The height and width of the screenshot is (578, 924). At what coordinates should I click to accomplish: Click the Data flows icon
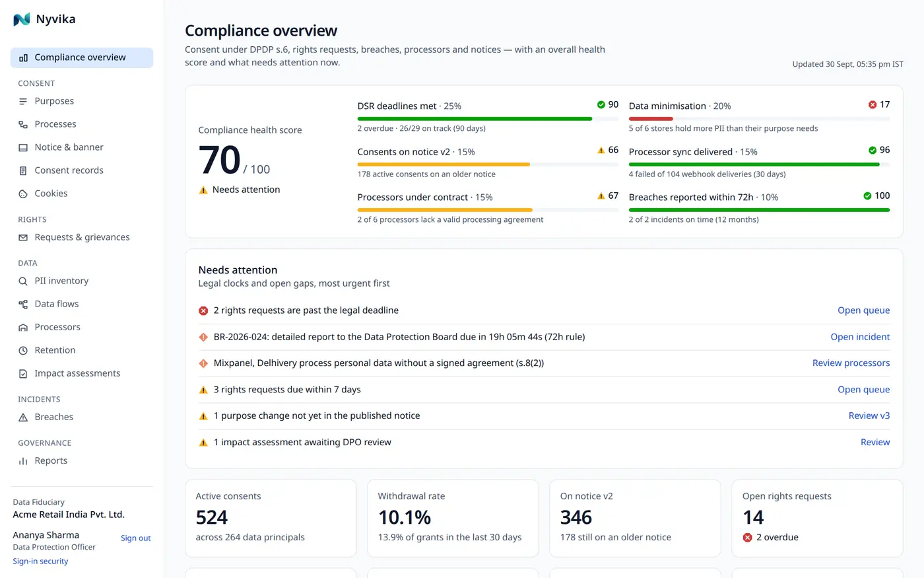tap(23, 304)
